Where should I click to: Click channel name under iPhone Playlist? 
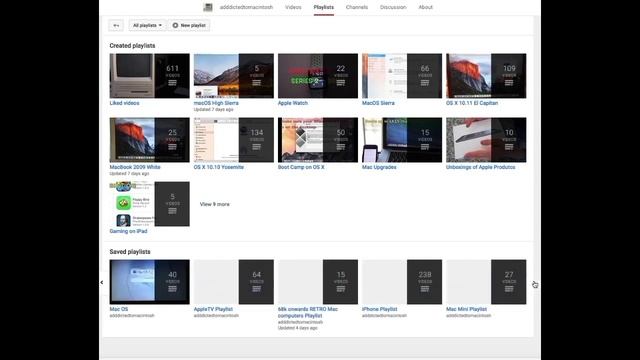[384, 316]
